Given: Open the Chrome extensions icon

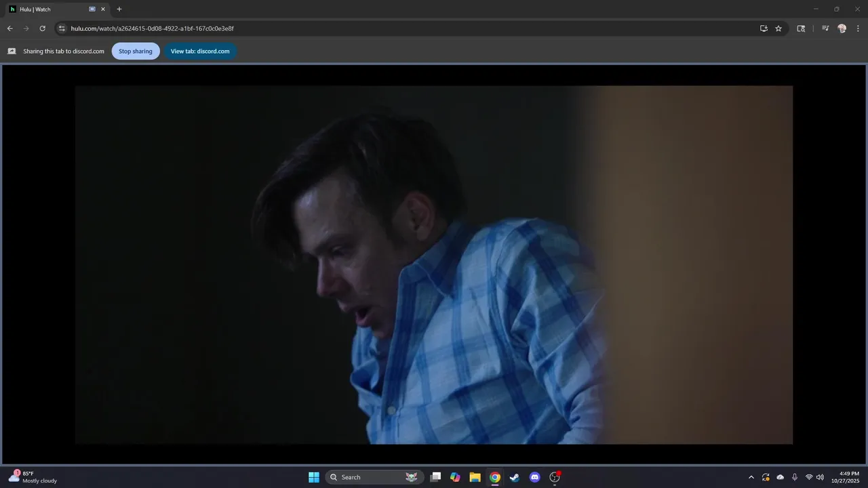Looking at the screenshot, I should pos(801,28).
